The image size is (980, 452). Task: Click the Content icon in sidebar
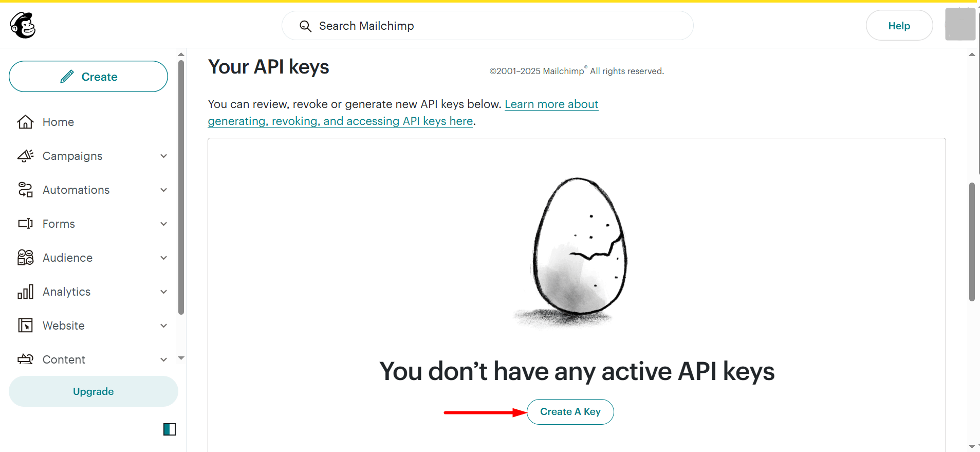(25, 359)
